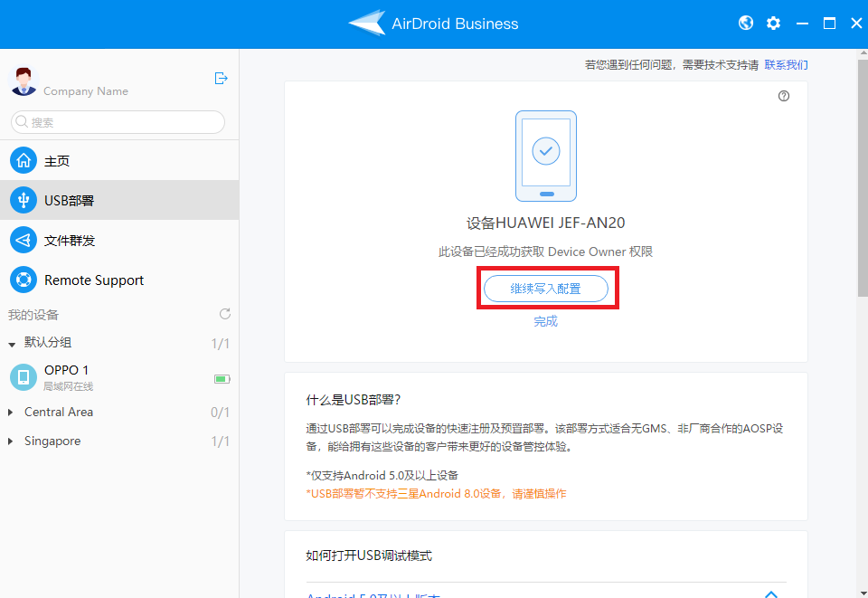Click the 如何打开USB调试模式 heading
This screenshot has width=868, height=598.
click(369, 555)
